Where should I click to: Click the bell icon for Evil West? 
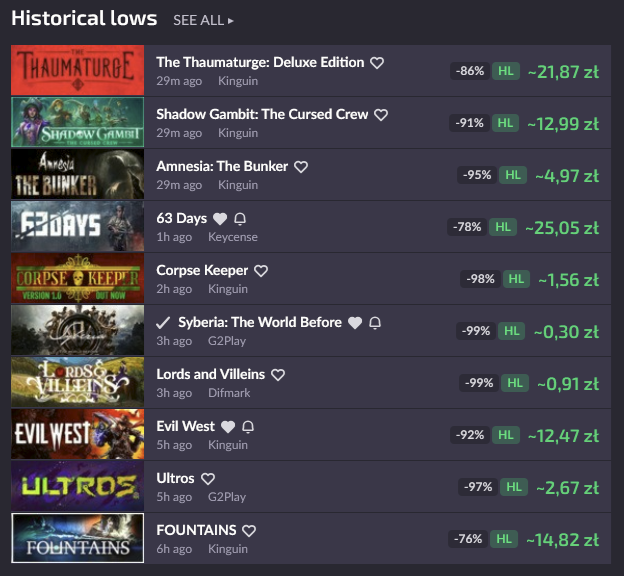248,427
